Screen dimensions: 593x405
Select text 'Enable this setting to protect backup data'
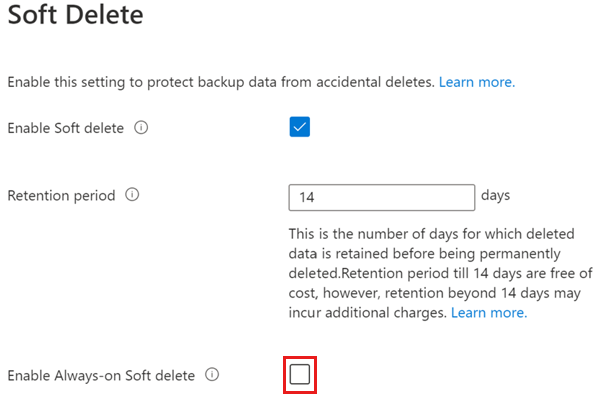(x=142, y=82)
